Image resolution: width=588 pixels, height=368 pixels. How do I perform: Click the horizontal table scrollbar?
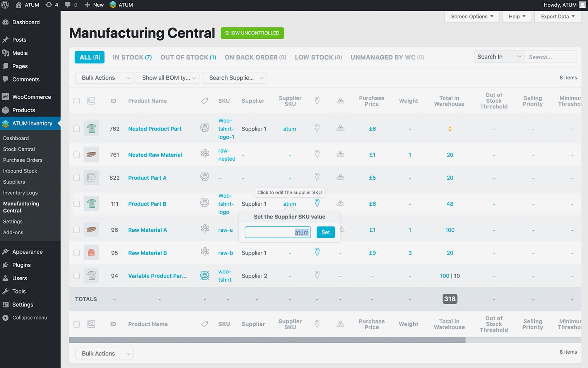point(267,340)
